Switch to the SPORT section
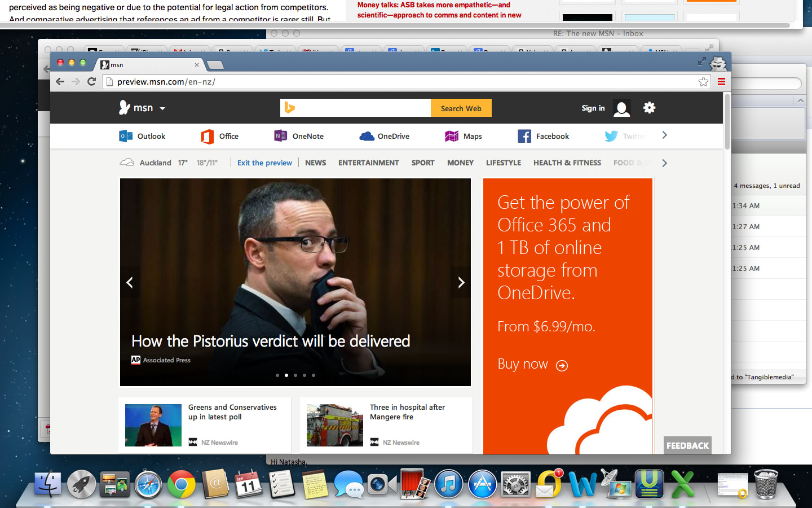The height and width of the screenshot is (508, 812). click(422, 163)
